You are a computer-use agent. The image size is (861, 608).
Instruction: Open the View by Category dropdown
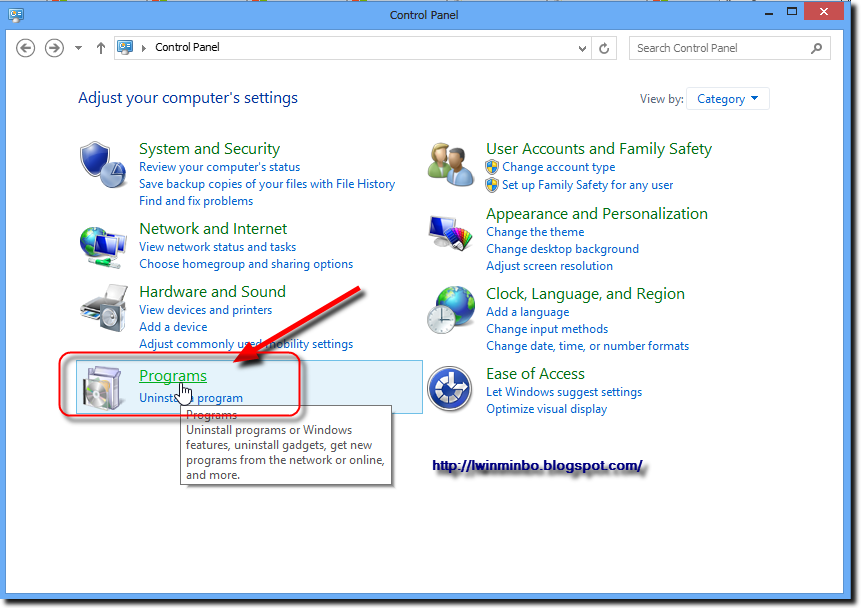click(x=728, y=99)
